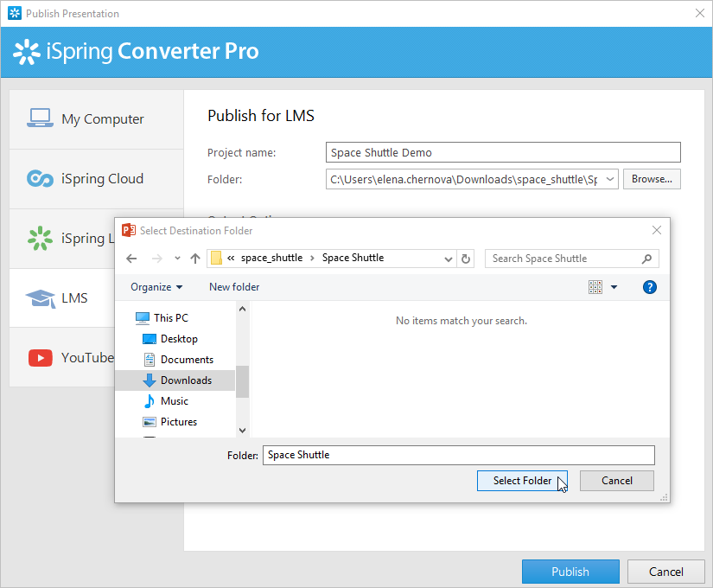Click the navigation pane scrollbar thumb
Viewport: 713px width, 588px height.
[x=242, y=381]
